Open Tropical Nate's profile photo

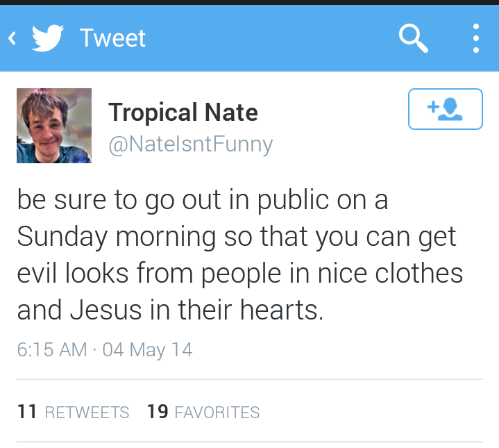(x=54, y=126)
